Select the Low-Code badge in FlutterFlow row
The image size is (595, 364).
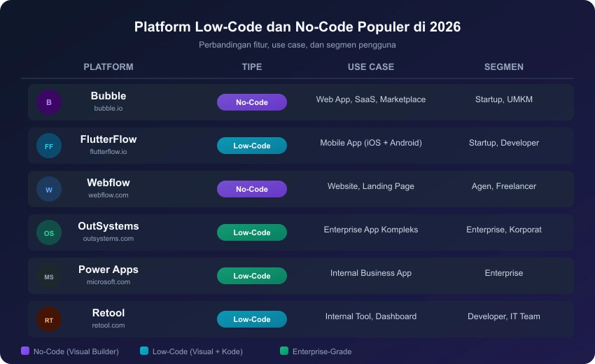pos(252,146)
